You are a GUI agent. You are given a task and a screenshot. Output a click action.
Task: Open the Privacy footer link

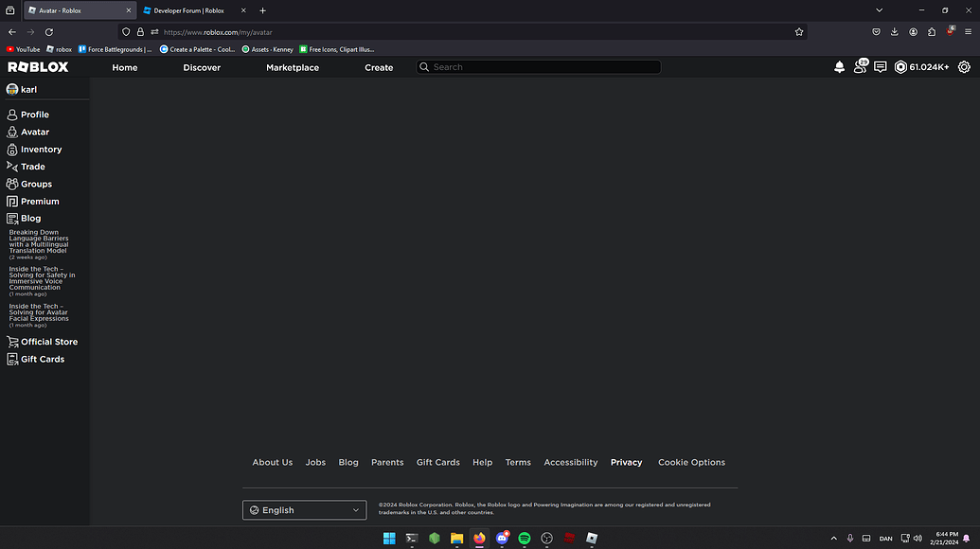click(x=626, y=463)
